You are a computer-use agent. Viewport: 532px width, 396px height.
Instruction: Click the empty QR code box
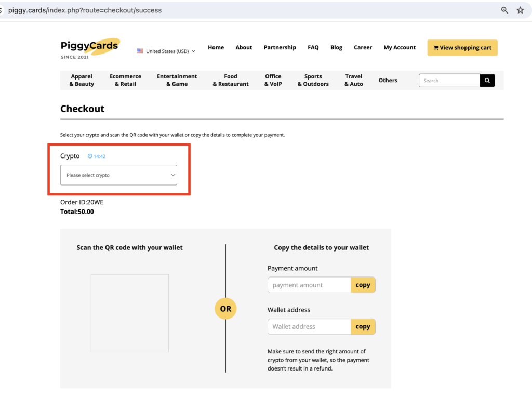pyautogui.click(x=129, y=313)
